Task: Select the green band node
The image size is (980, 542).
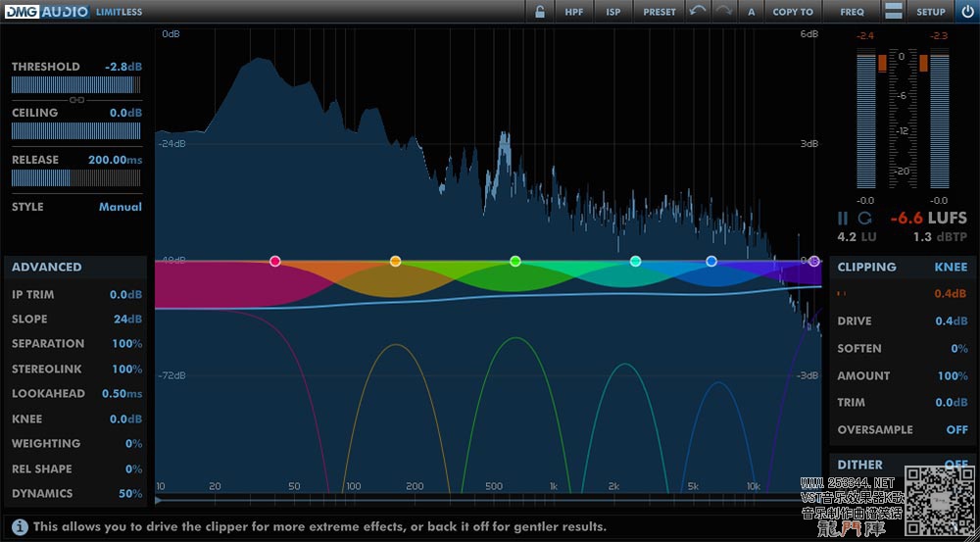Action: coord(515,262)
